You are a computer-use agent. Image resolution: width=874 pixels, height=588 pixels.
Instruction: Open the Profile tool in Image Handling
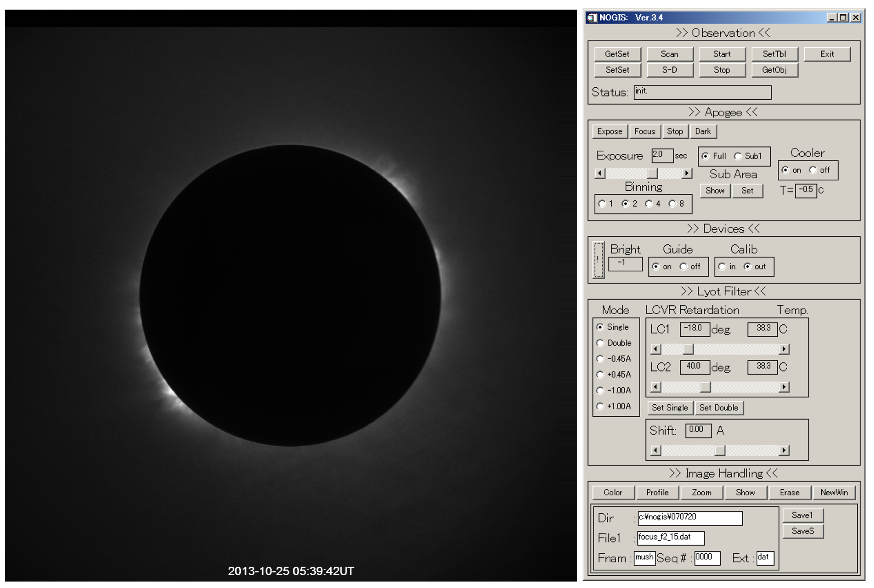(657, 492)
